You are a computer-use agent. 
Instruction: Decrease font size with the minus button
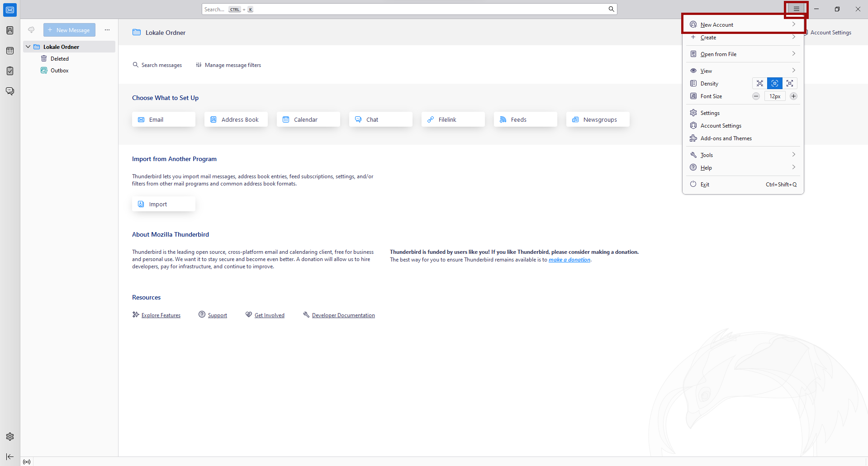756,96
